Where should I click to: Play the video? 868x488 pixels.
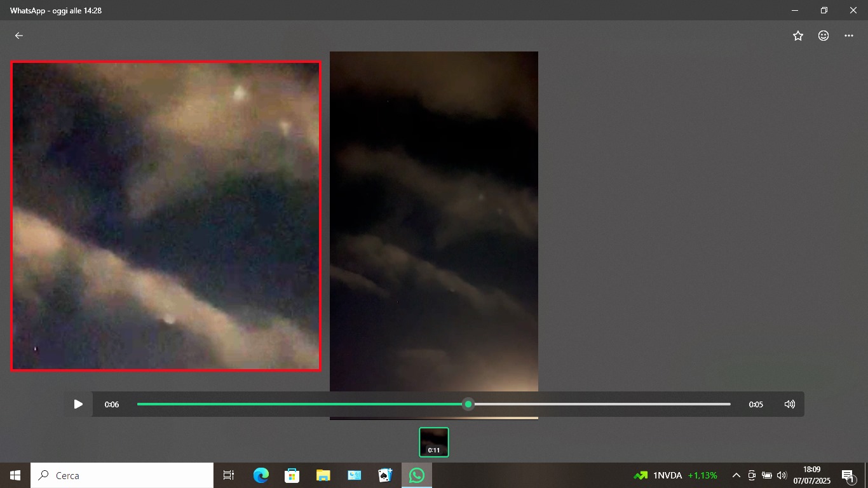click(x=78, y=404)
